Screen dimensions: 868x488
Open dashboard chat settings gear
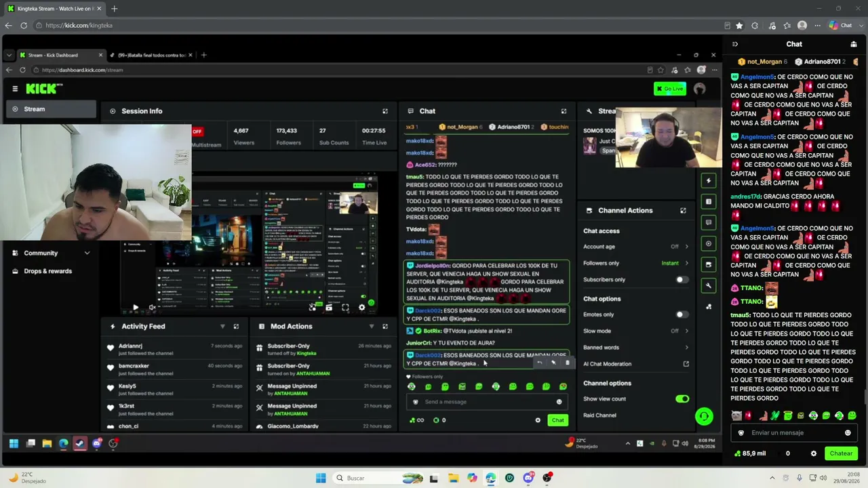click(538, 420)
